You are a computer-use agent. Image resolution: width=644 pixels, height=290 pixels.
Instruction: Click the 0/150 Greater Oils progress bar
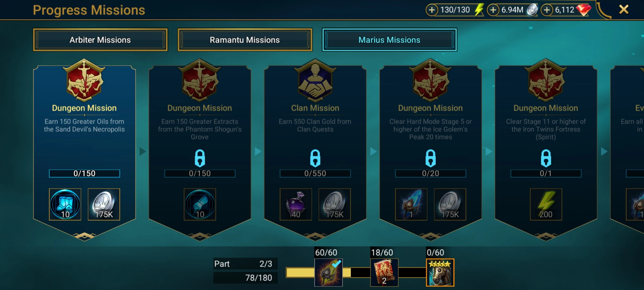(x=84, y=173)
